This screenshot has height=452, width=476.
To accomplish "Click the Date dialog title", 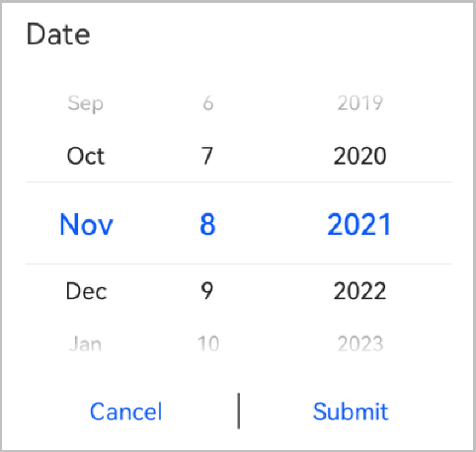I will 58,35.
